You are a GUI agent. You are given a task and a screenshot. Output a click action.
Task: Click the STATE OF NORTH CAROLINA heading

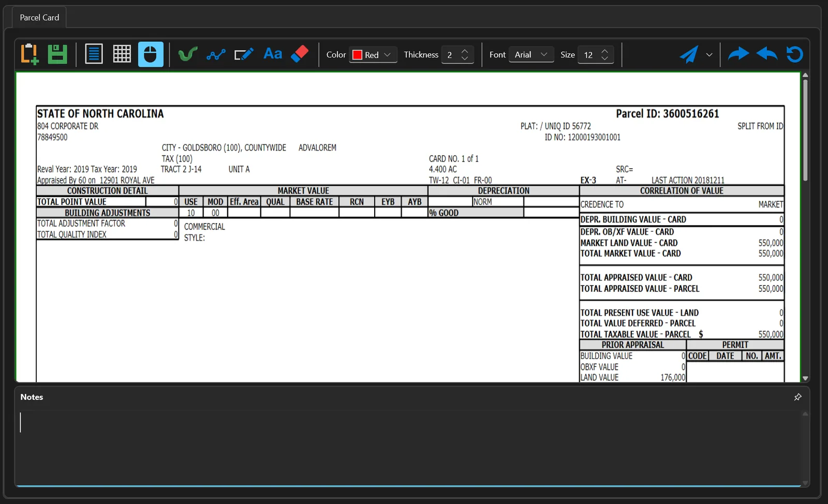tap(100, 114)
